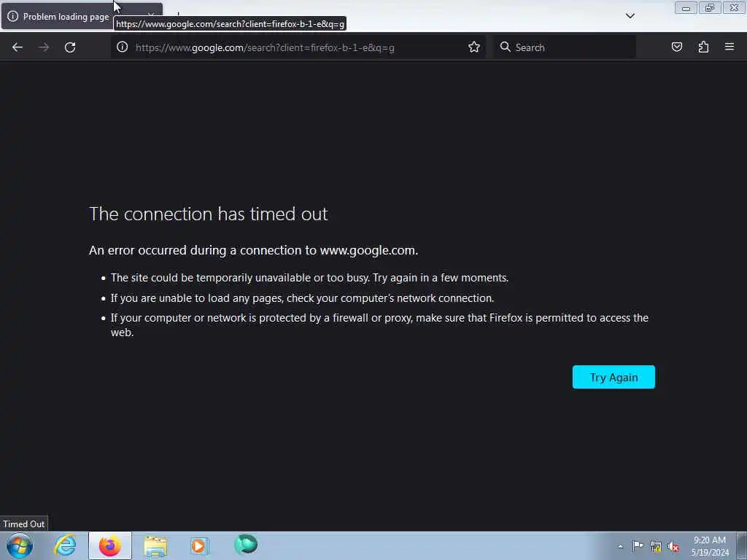Restore down the Firefox window

[710, 8]
